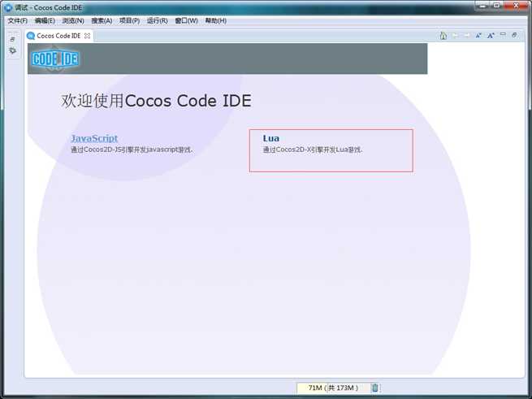Image resolution: width=532 pixels, height=399 pixels.
Task: Open the 项目(P) menu
Action: [129, 20]
